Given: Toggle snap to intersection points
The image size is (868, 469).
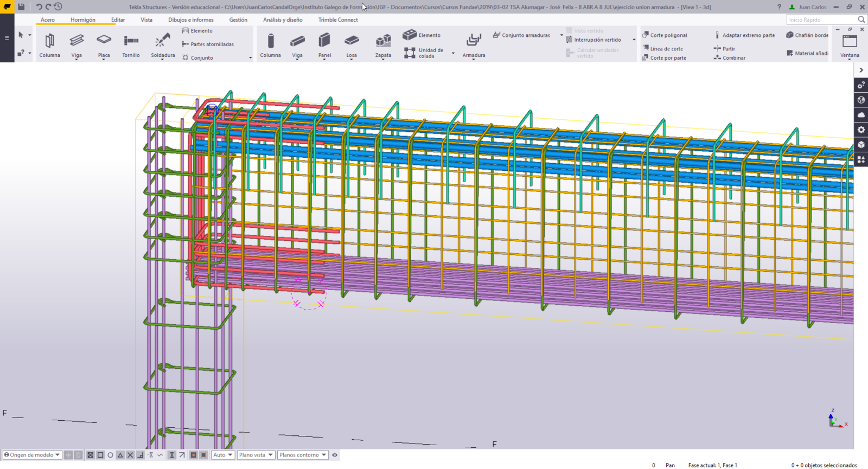Looking at the screenshot, I should [130, 455].
